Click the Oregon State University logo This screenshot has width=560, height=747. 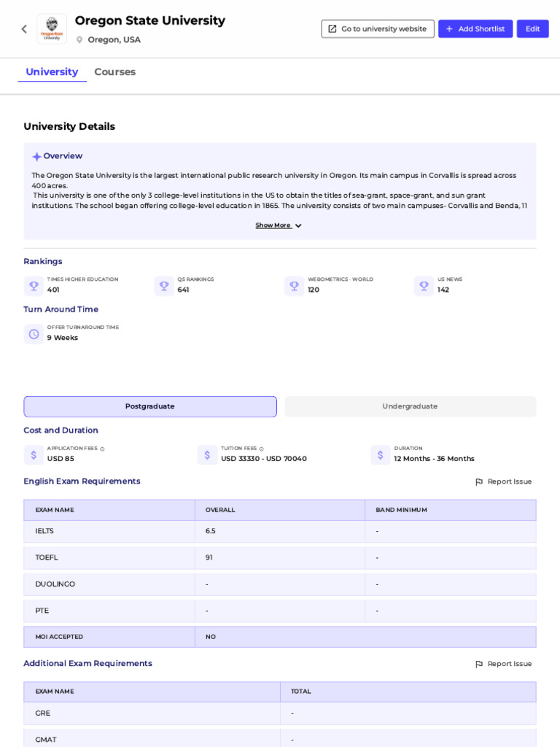pos(52,29)
